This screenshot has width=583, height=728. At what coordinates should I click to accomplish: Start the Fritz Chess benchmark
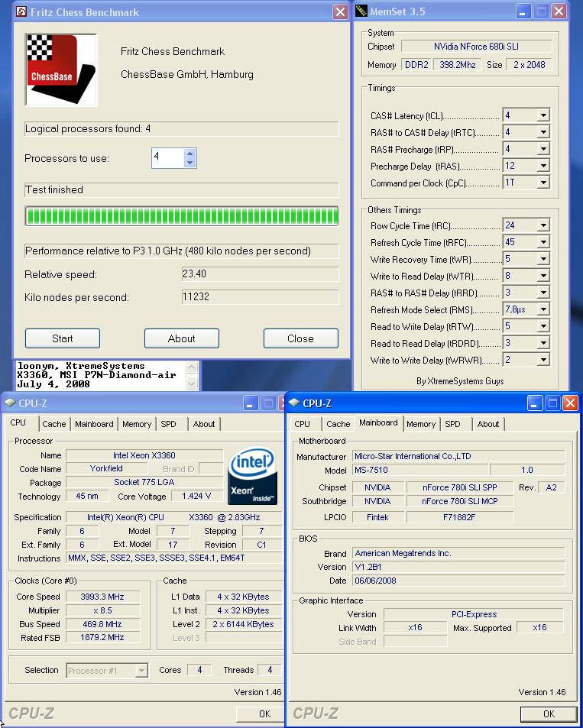point(62,338)
